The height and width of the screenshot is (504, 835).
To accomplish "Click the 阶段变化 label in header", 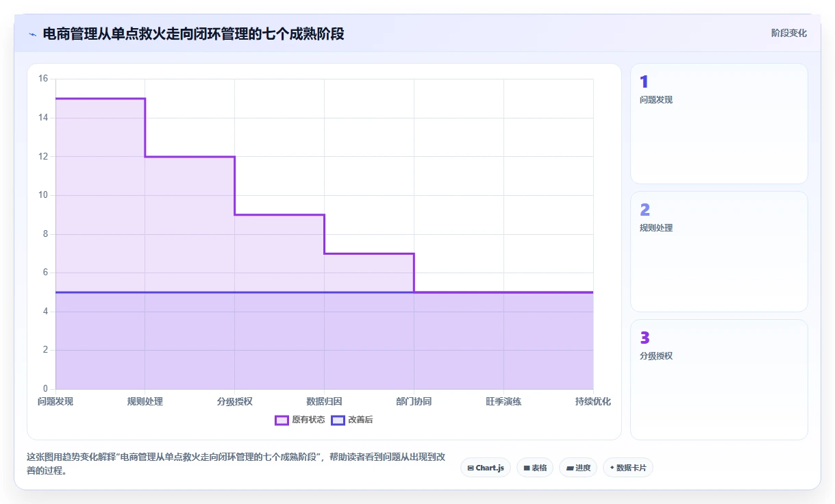I will point(789,33).
